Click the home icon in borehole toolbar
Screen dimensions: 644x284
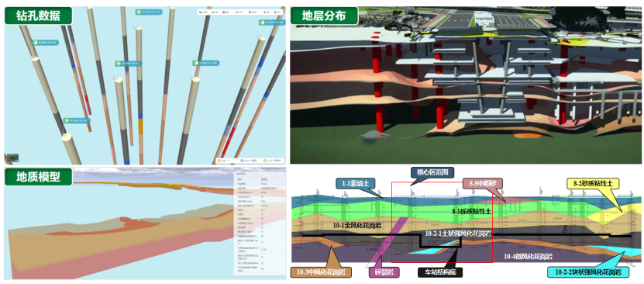(201, 12)
